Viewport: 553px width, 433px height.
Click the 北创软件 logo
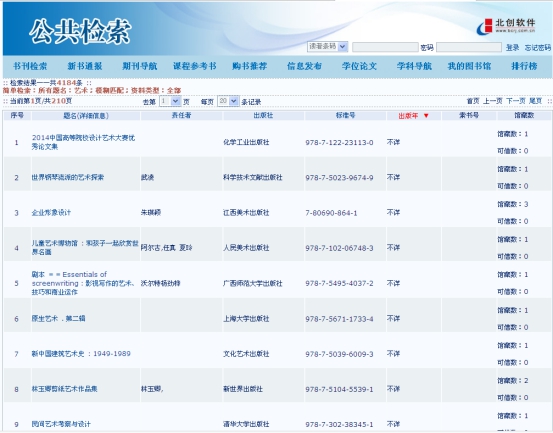point(506,26)
